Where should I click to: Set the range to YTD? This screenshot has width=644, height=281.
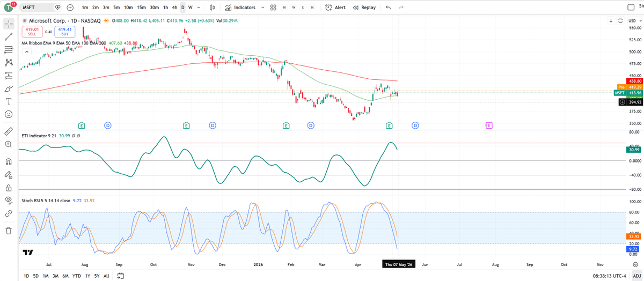pos(77,276)
